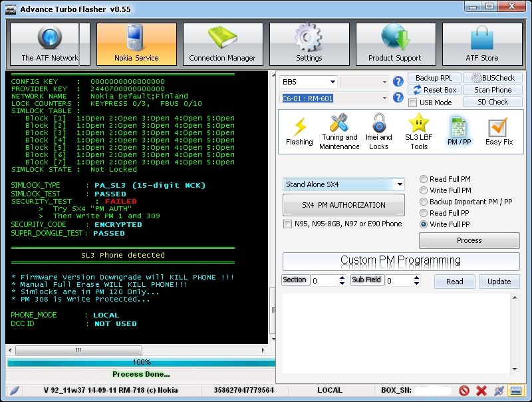The width and height of the screenshot is (532, 402).
Task: Open Settings gear icon
Action: click(308, 37)
